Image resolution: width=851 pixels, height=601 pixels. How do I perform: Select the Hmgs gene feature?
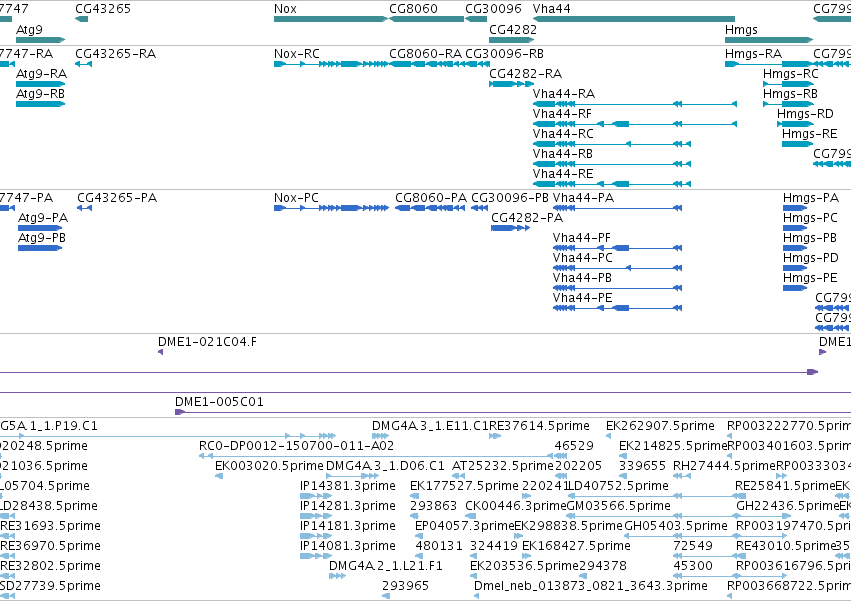click(769, 40)
